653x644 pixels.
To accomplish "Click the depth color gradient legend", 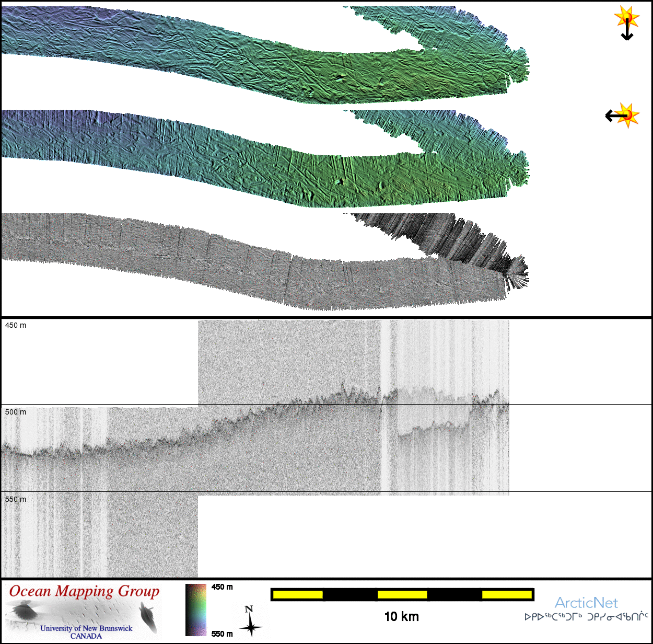I will [x=196, y=609].
